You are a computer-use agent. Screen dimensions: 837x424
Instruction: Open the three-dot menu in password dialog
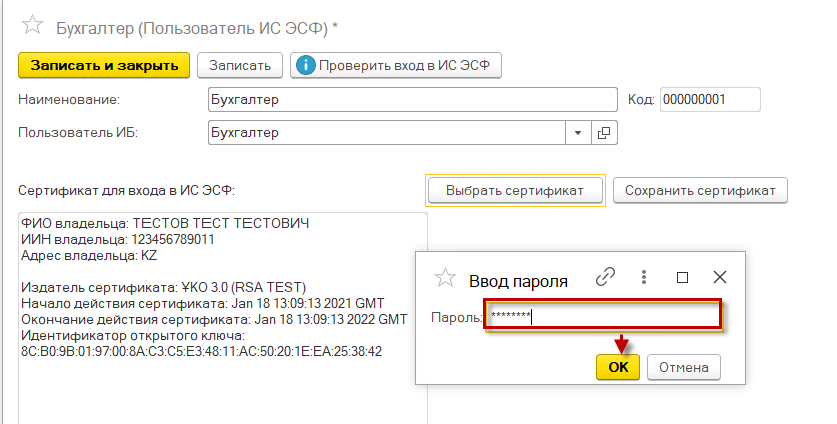pos(644,277)
